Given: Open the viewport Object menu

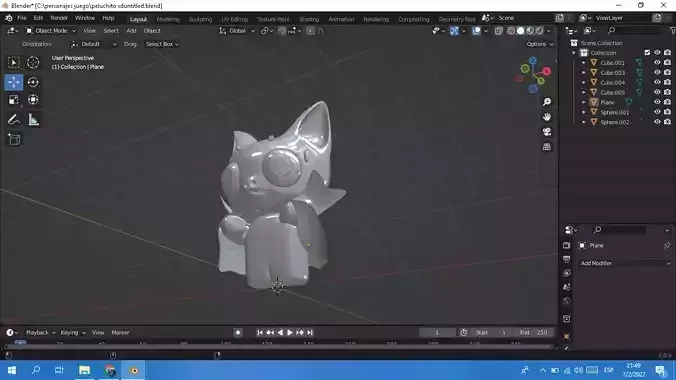Looking at the screenshot, I should [152, 31].
